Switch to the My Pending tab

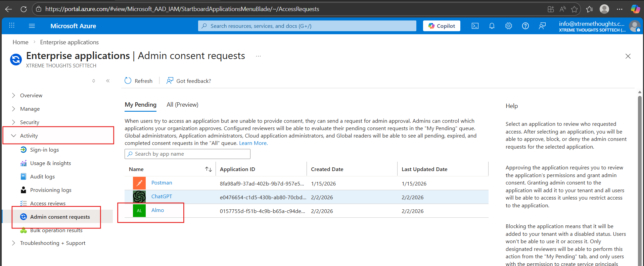[x=140, y=105]
